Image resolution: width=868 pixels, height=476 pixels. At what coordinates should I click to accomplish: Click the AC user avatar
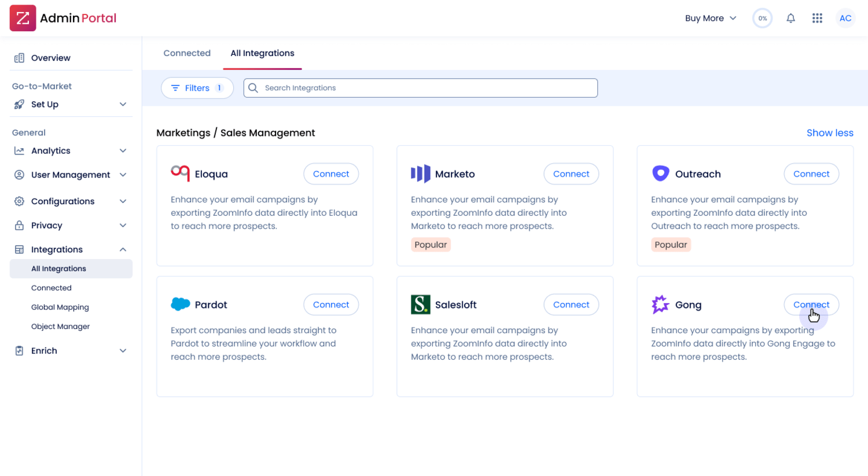coord(845,19)
